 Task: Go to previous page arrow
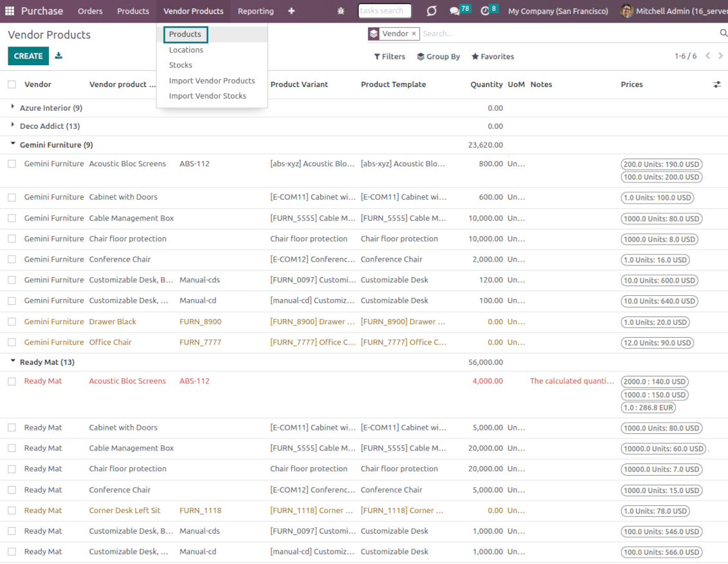point(707,55)
